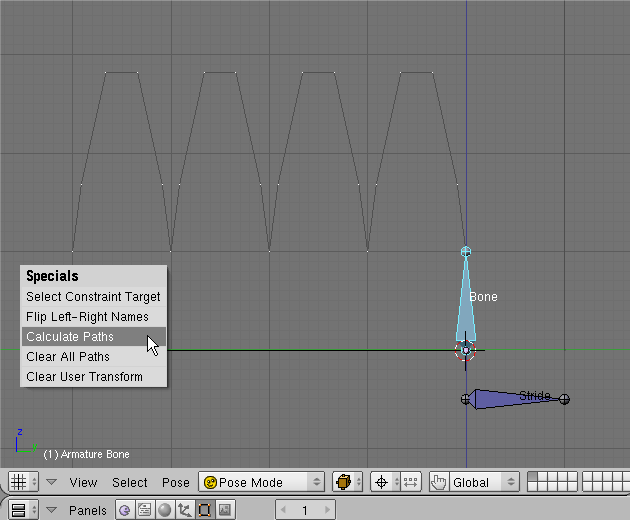Toggle layer 2 button in layer grid

[x=542, y=477]
